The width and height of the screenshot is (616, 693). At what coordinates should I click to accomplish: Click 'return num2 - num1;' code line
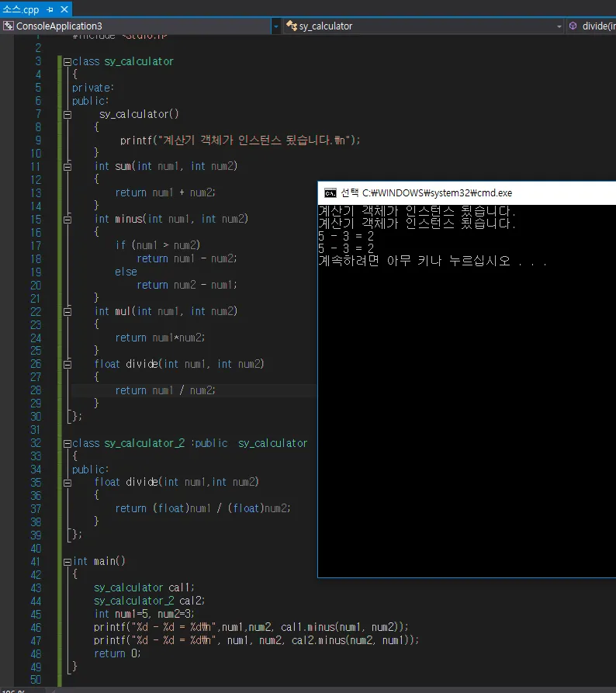coord(187,285)
